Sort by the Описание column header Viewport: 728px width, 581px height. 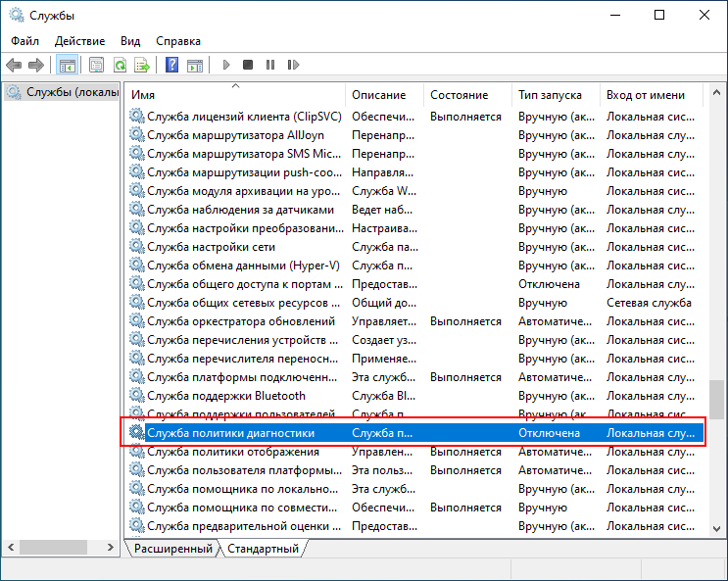click(x=384, y=95)
